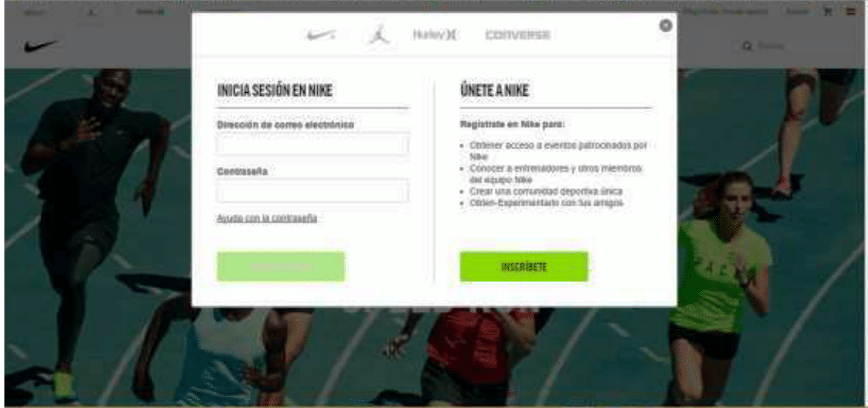868x408 pixels.
Task: Select the Jordan Jumpman brand logo in dialog
Action: 379,35
